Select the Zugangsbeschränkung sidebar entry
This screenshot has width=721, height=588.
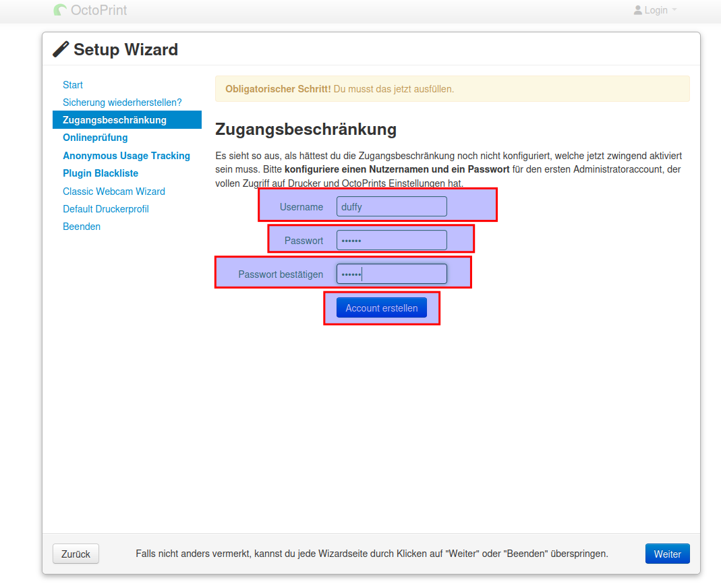(115, 120)
